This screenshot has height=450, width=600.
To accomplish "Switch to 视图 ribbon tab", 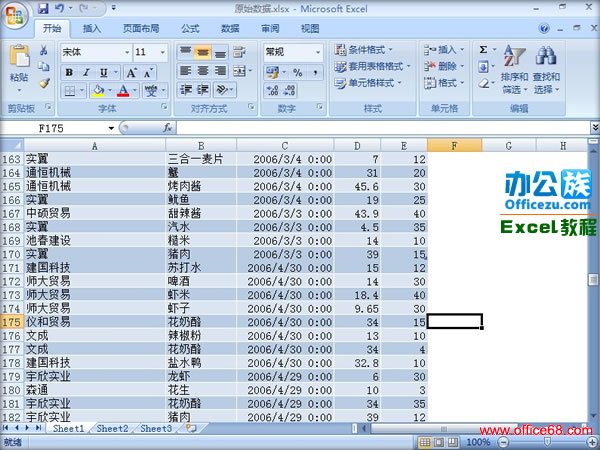I will [310, 29].
